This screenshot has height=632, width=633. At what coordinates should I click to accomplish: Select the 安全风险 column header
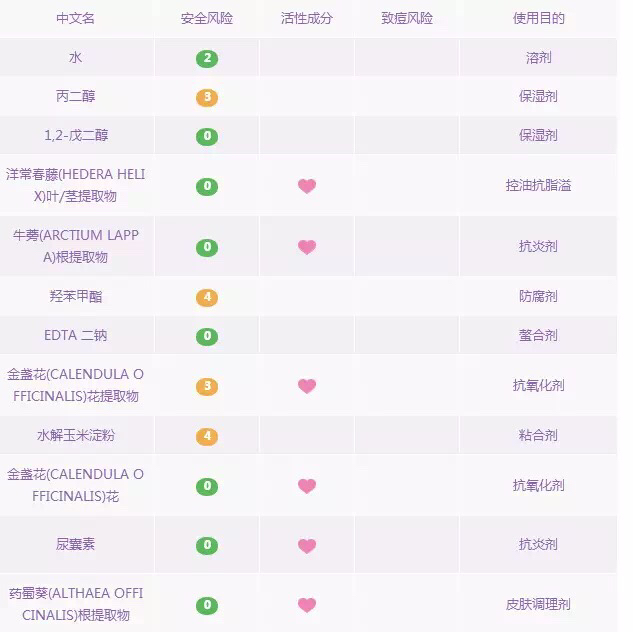pos(207,18)
